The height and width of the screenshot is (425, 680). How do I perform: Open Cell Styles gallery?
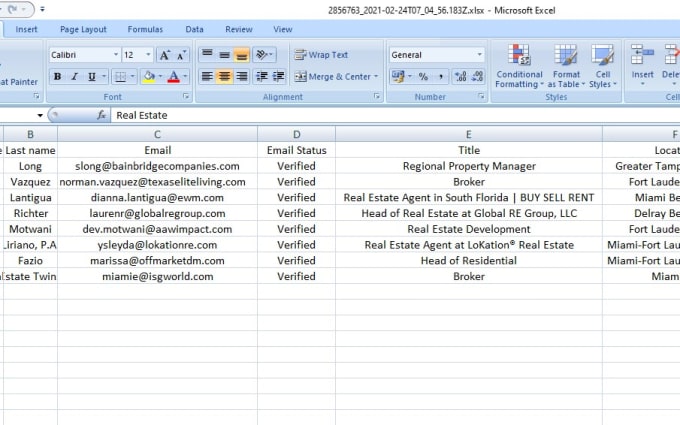pos(603,66)
